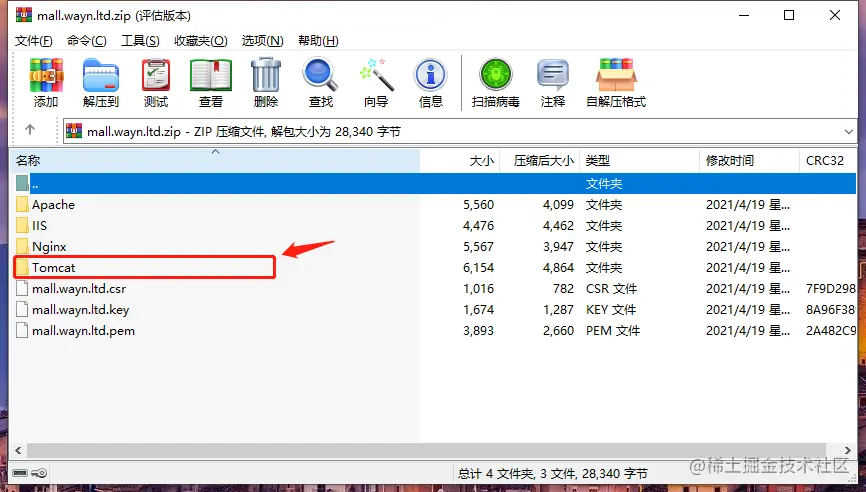Click the 查看 (View) book icon

[210, 75]
